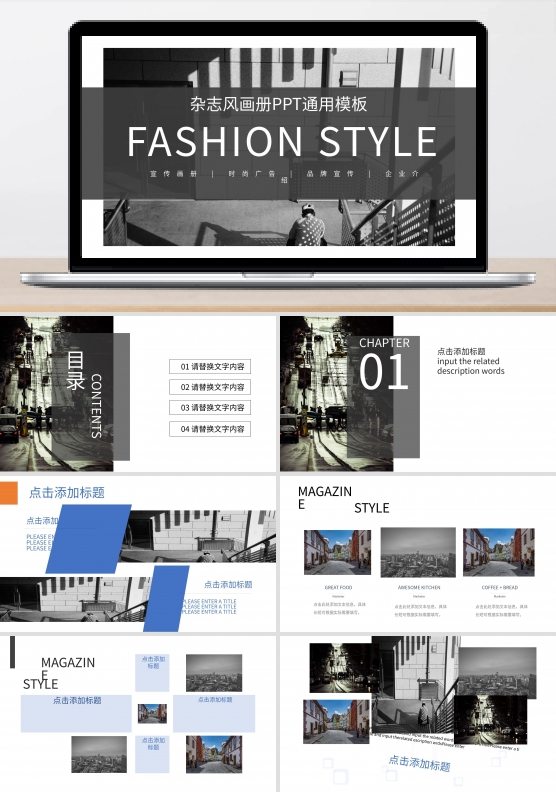This screenshot has height=792, width=556.
Task: Select the 03 请替换文字内容 contents box
Action: (210, 408)
